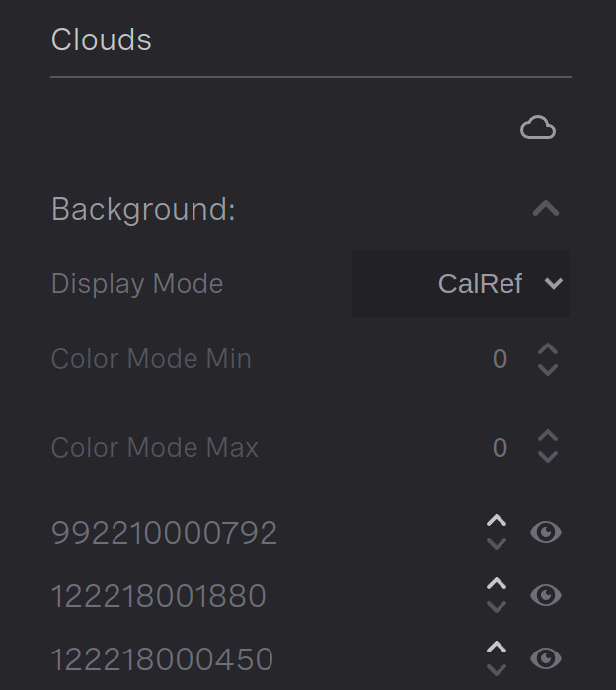Move cloud 122218000450 down in list

pyautogui.click(x=497, y=669)
